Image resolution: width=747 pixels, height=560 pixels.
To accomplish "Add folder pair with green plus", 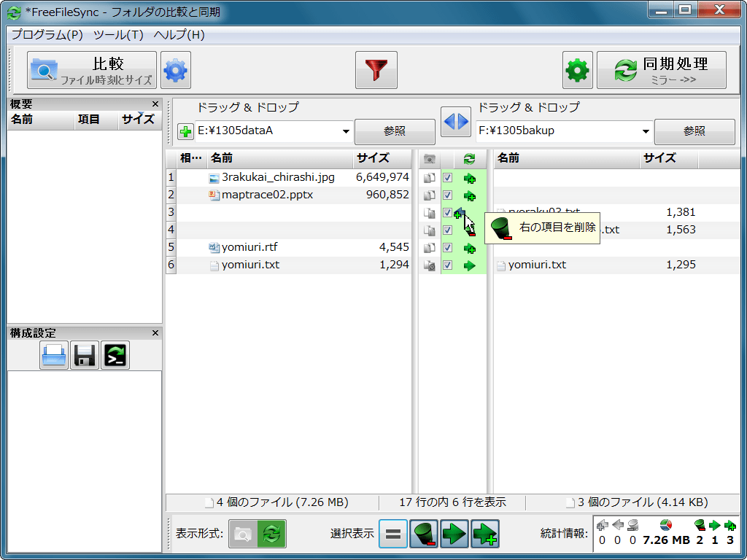I will coord(185,131).
